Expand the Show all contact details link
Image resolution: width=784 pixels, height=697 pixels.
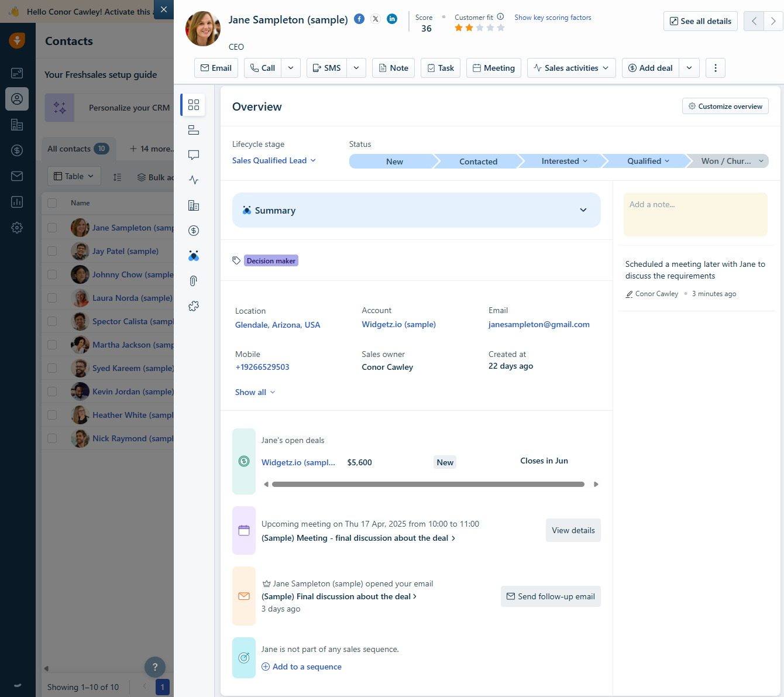pos(255,392)
